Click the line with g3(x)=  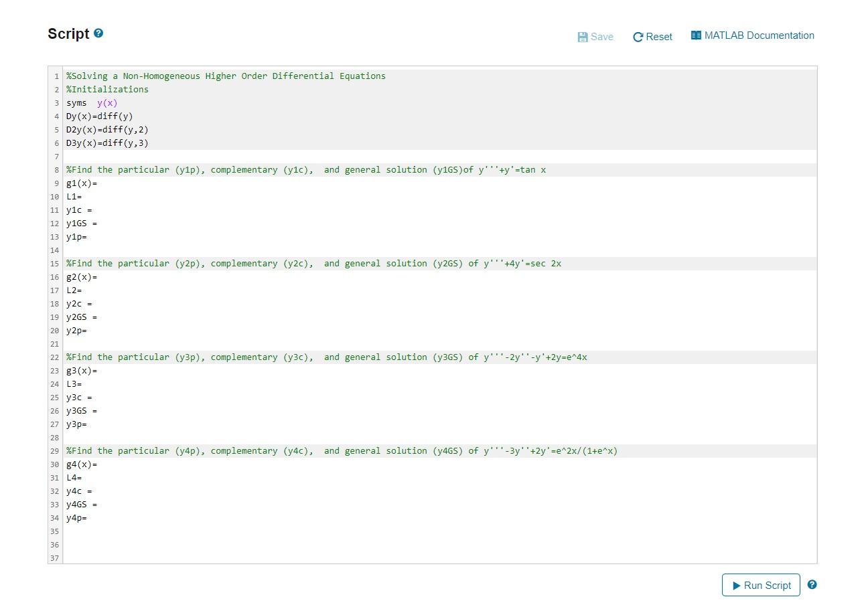440,371
